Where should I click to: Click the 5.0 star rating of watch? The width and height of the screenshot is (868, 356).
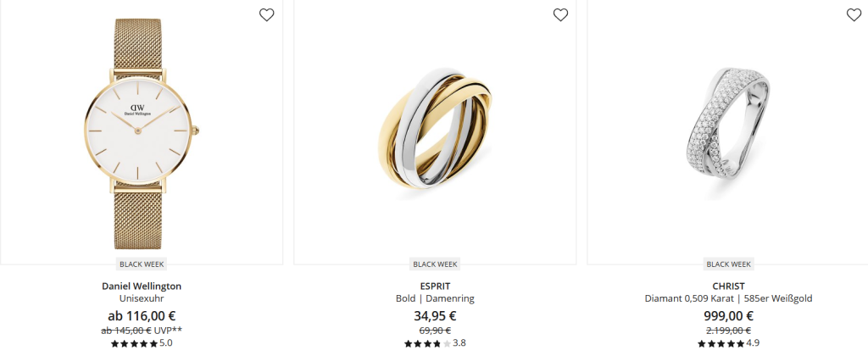point(142,343)
